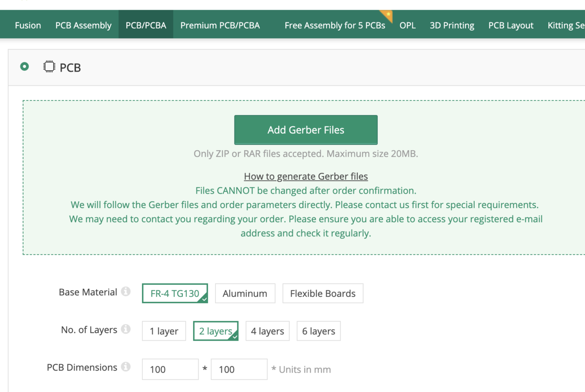This screenshot has width=585, height=392.
Task: Click the 'PCB' section heading text
Action: click(70, 67)
